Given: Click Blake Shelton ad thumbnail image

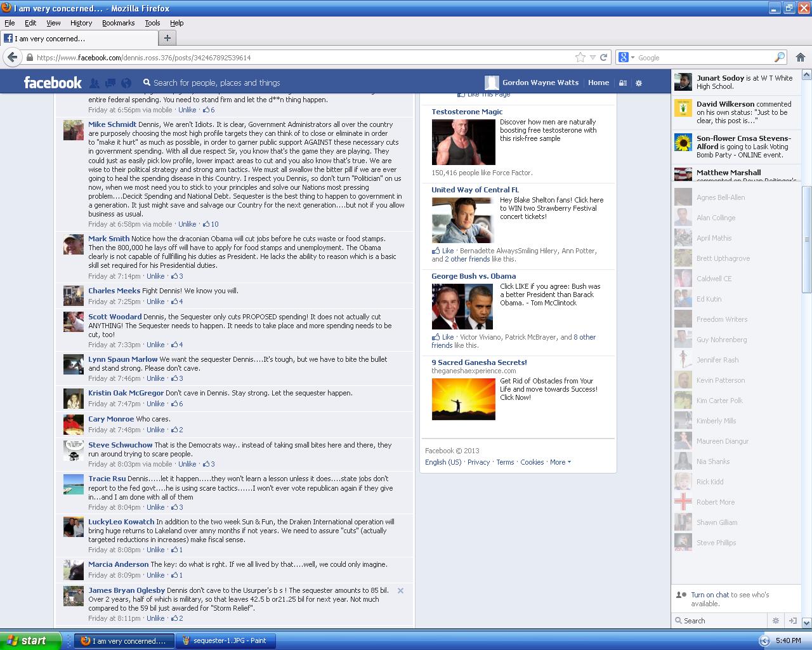Looking at the screenshot, I should click(x=463, y=220).
